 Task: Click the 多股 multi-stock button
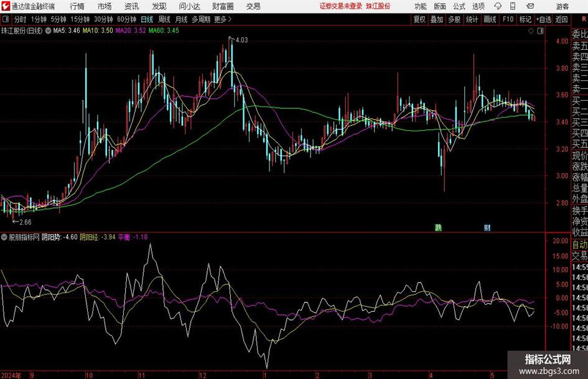(x=454, y=19)
